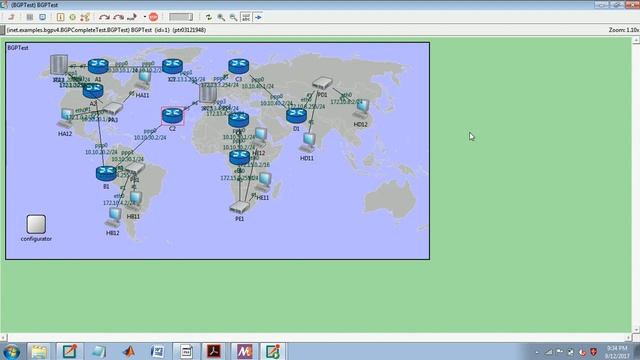Open the purple M app on taskbar
The height and width of the screenshot is (360, 640).
[x=244, y=351]
